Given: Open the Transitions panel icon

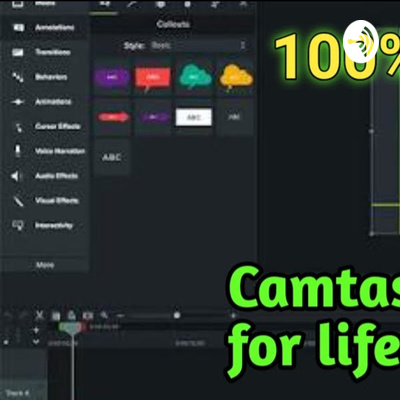Looking at the screenshot, I should coord(18,52).
